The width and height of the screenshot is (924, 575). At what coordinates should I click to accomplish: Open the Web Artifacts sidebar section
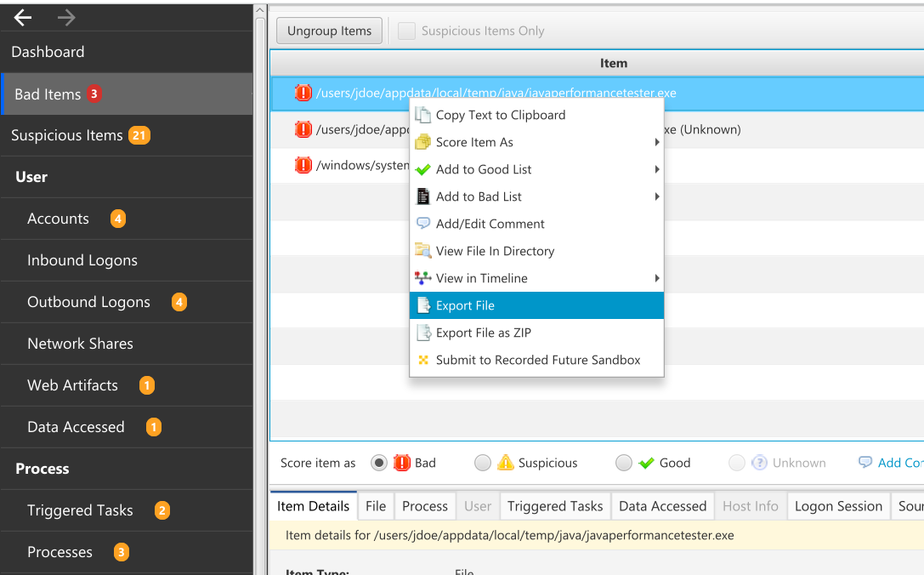pyautogui.click(x=72, y=385)
